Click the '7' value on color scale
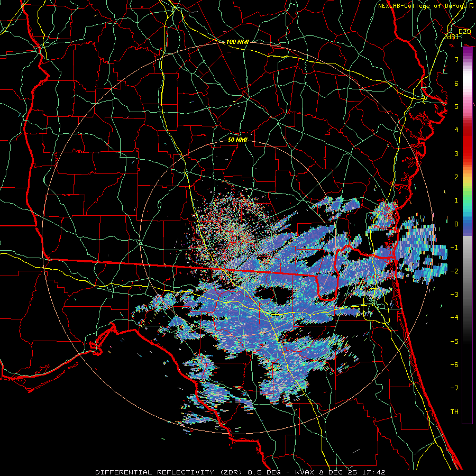Screen dimensions: 476x476 click(x=456, y=59)
